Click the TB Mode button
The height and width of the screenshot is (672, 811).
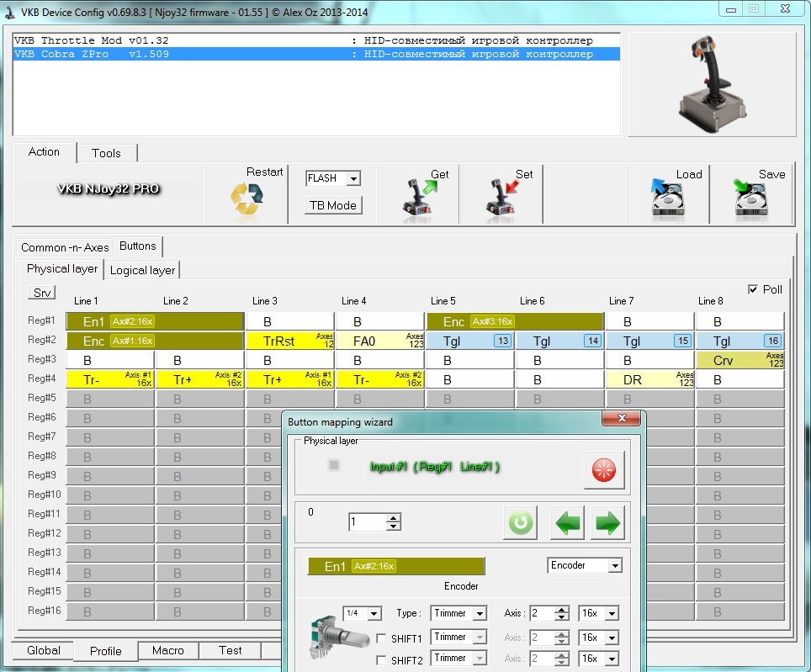[x=333, y=205]
